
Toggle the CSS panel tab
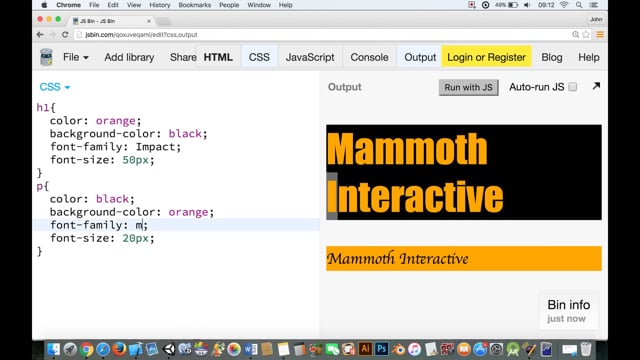tap(259, 57)
